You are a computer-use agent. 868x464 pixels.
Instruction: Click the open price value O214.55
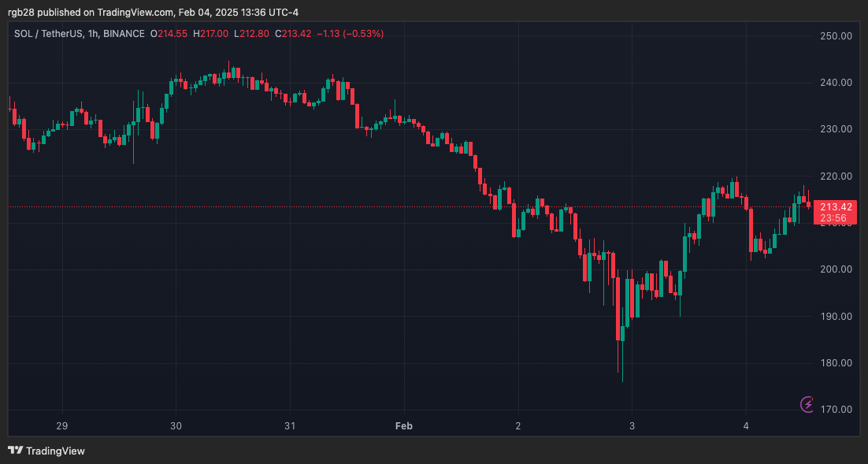[x=169, y=34]
